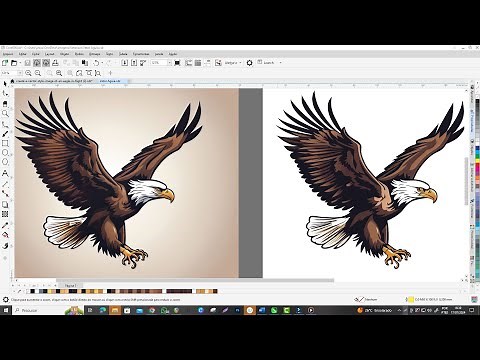Switch to the first document tab
Screen dimensions: 480x360
tap(54, 81)
